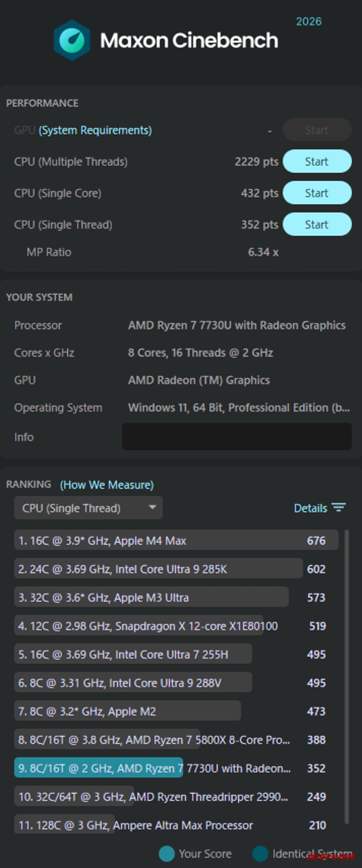Start the CPU Single Core test
The height and width of the screenshot is (868, 362).
(x=317, y=193)
